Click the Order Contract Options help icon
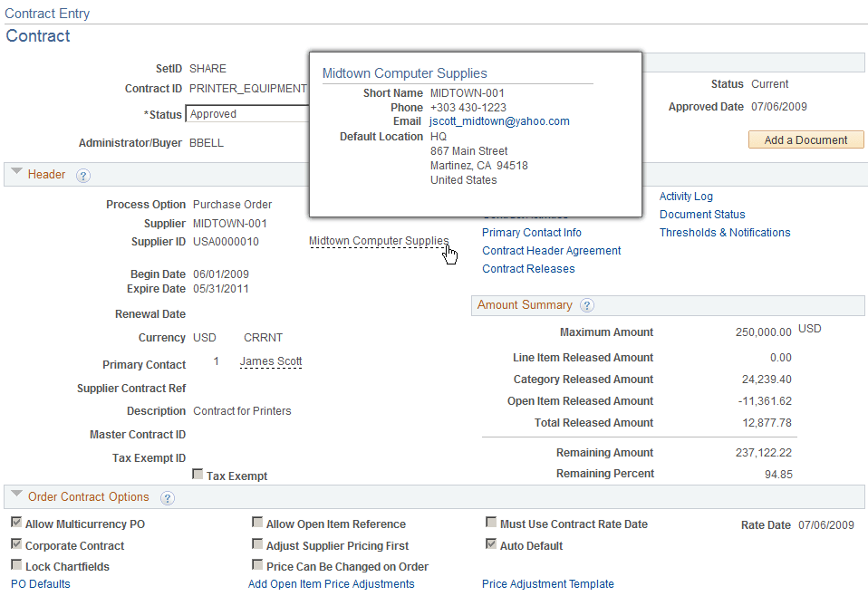 click(168, 496)
